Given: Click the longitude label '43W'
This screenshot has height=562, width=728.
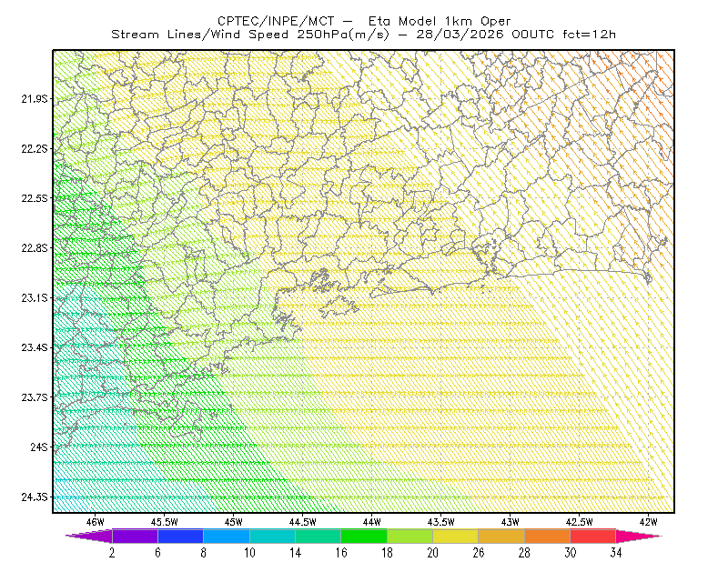Looking at the screenshot, I should click(x=511, y=522).
